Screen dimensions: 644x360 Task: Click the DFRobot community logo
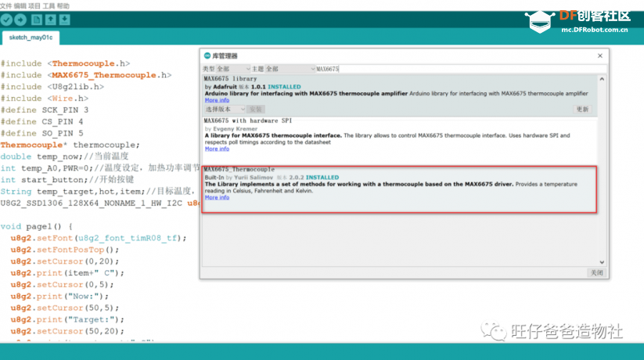click(x=577, y=21)
